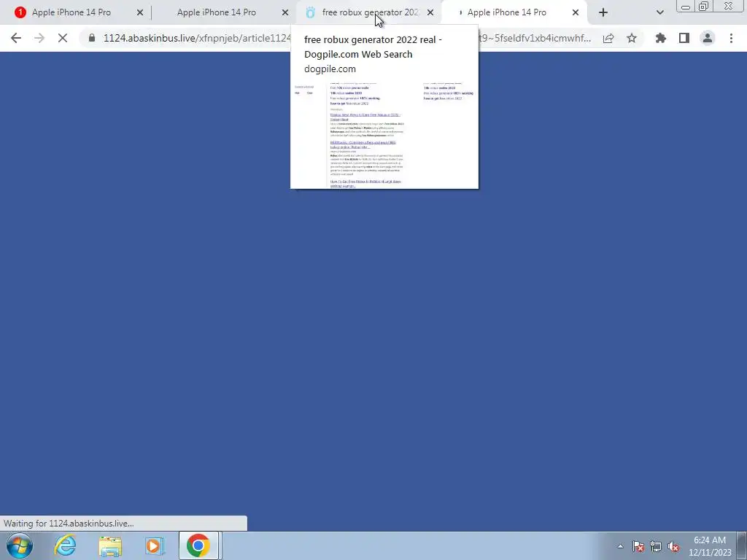This screenshot has width=747, height=560.
Task: Open Chrome's three-dot menu
Action: point(731,38)
